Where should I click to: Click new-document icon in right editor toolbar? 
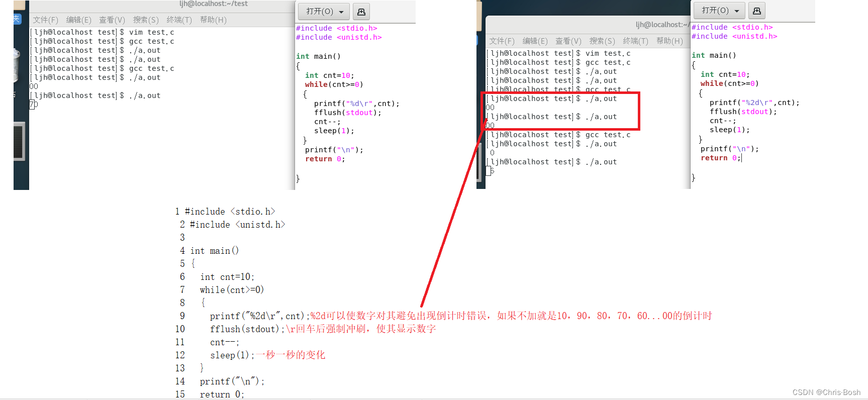[x=756, y=10]
